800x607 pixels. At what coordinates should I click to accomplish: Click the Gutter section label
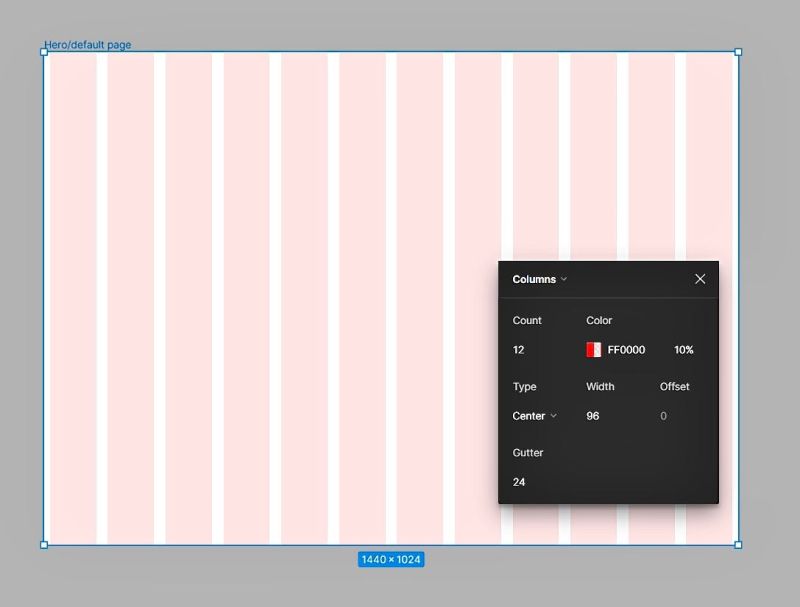coord(528,453)
